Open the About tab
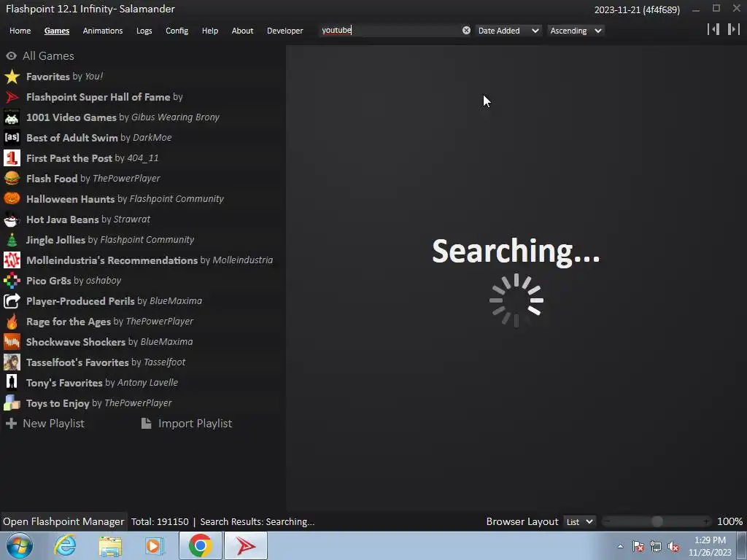747x560 pixels. pyautogui.click(x=242, y=31)
